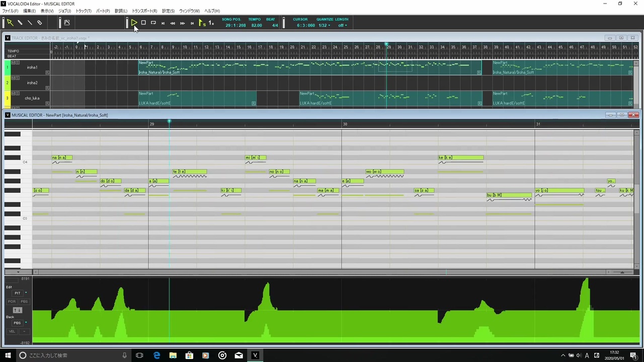Open the LENGTH off dropdown
Viewport: 644px width, 362px height.
pyautogui.click(x=342, y=25)
